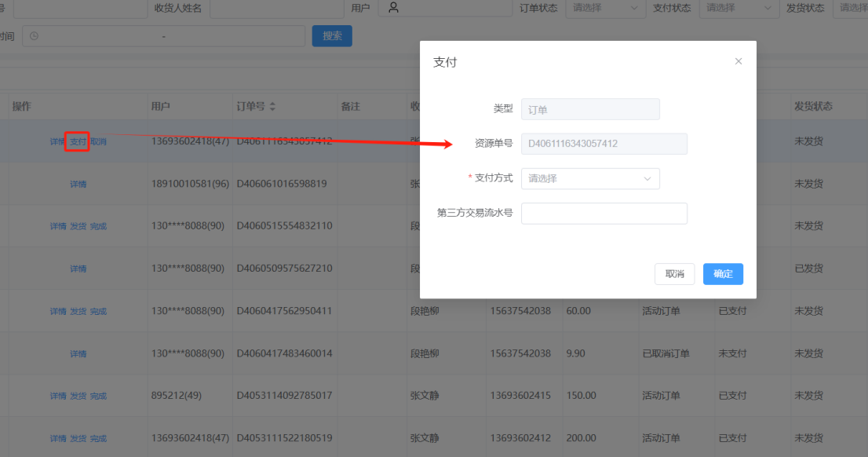Click the 支付 dialog title
Screen dimensions: 868x457
tap(445, 62)
